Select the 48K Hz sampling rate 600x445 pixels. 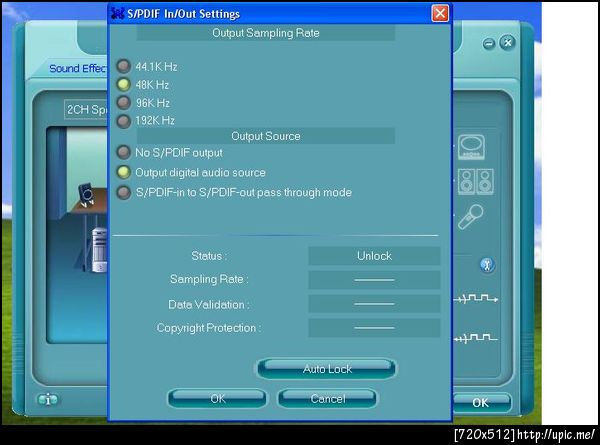pyautogui.click(x=123, y=84)
